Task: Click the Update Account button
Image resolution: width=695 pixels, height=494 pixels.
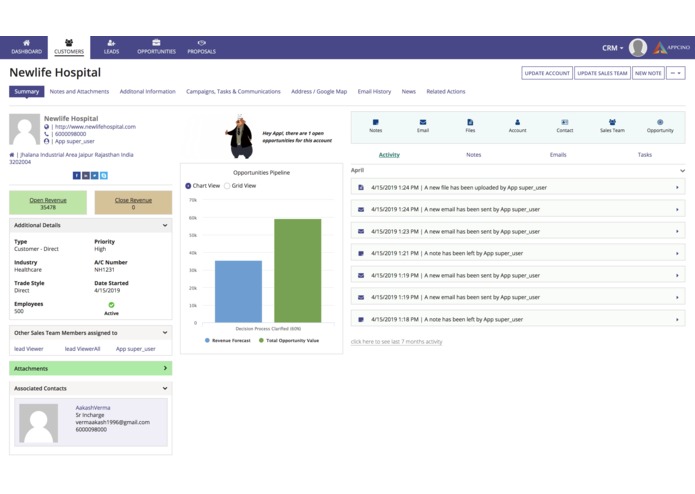Action: [x=547, y=73]
